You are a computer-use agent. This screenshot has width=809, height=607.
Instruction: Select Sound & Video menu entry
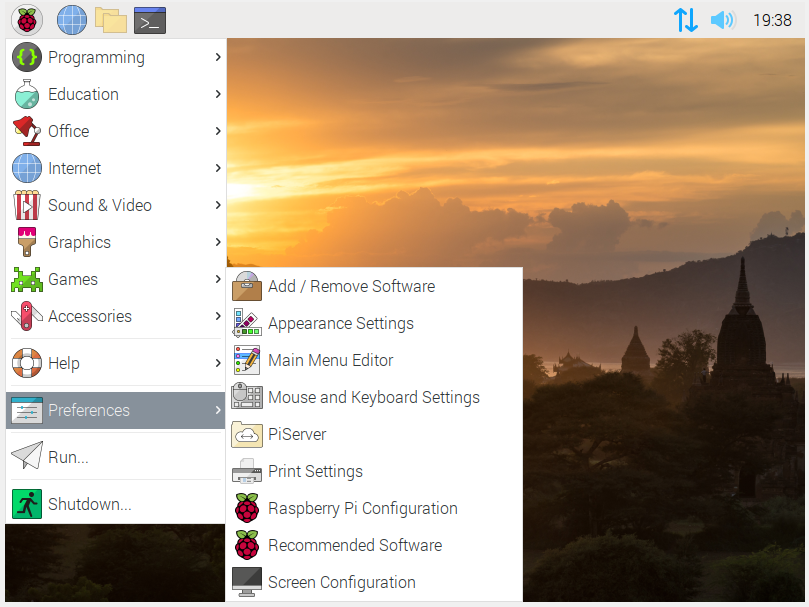point(116,205)
